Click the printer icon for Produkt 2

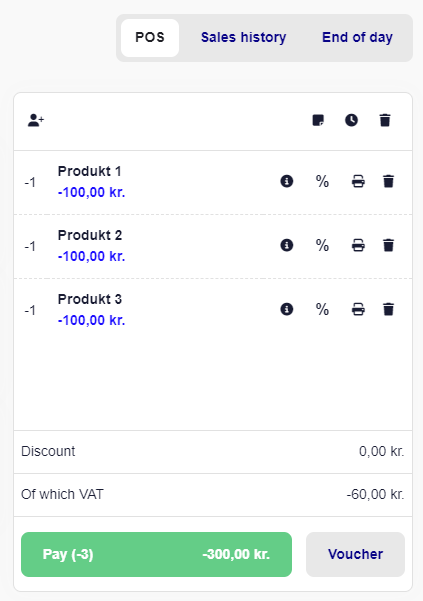coord(358,245)
